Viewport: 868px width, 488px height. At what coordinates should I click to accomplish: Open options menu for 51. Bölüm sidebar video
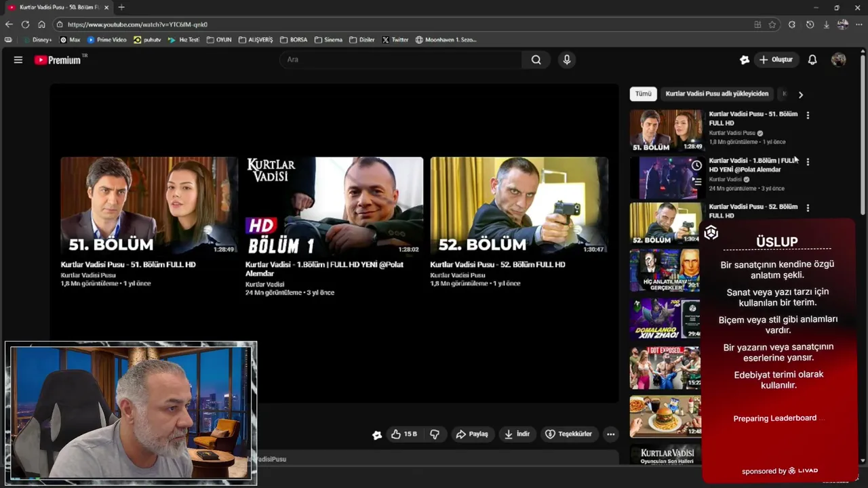(808, 115)
